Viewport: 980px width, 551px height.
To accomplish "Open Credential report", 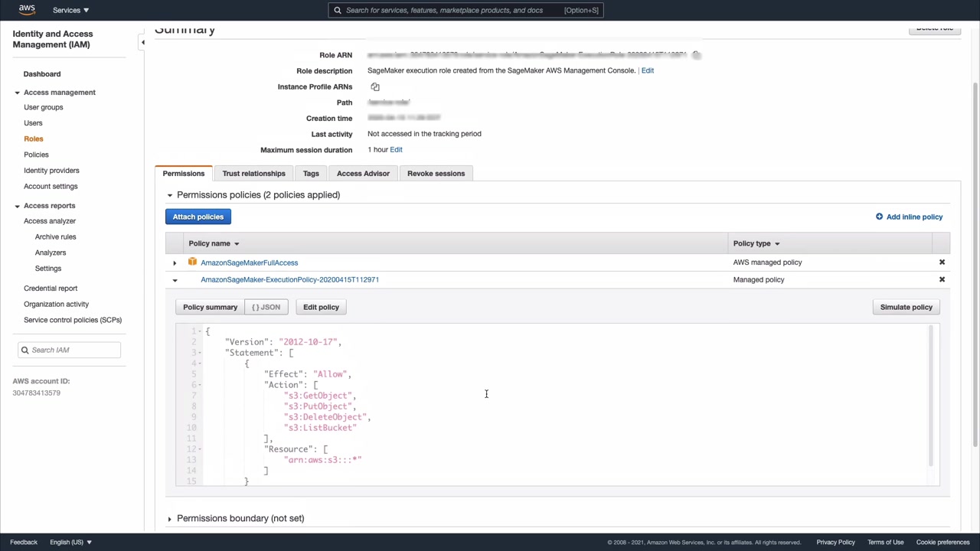I will pos(51,289).
